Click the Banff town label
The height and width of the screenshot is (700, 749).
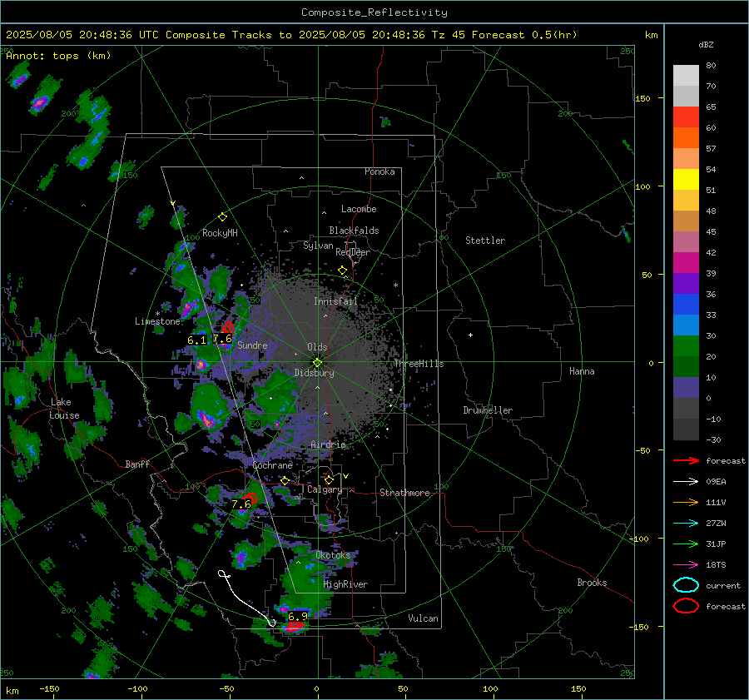[x=137, y=464]
